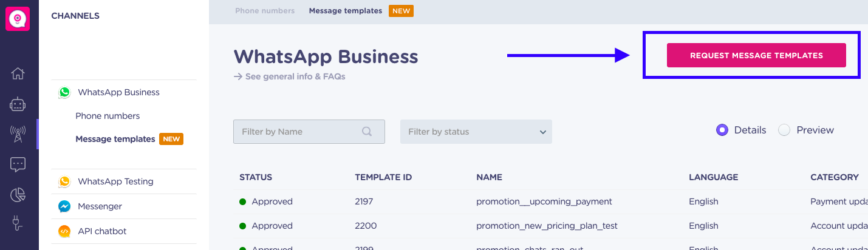Open analytics pie chart icon

(x=18, y=195)
